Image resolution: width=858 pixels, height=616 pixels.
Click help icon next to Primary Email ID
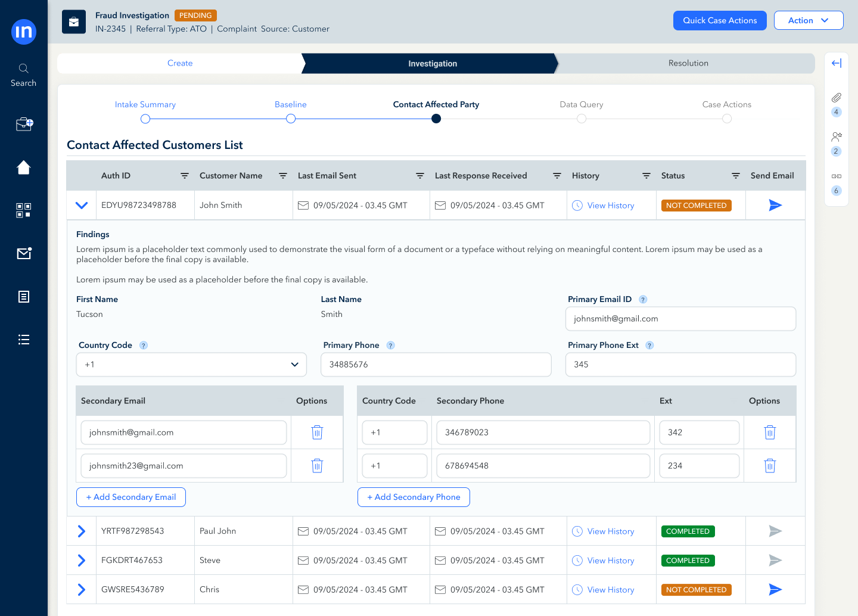[643, 300]
